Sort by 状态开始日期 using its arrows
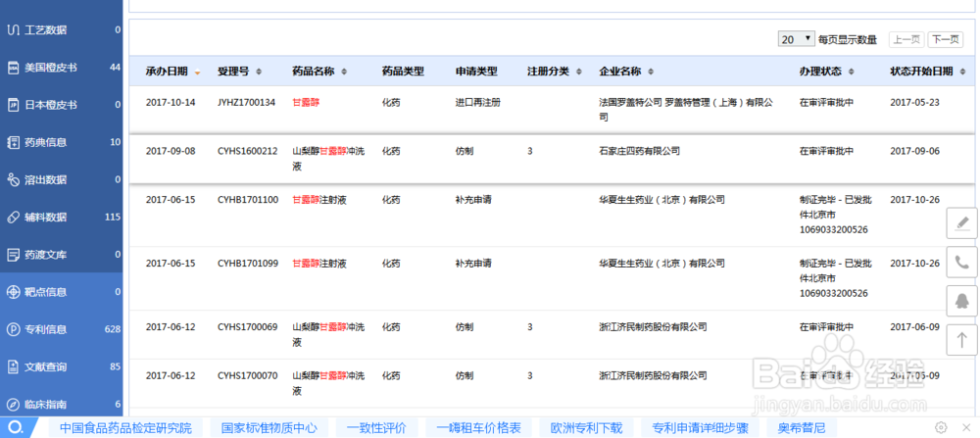 [963, 72]
